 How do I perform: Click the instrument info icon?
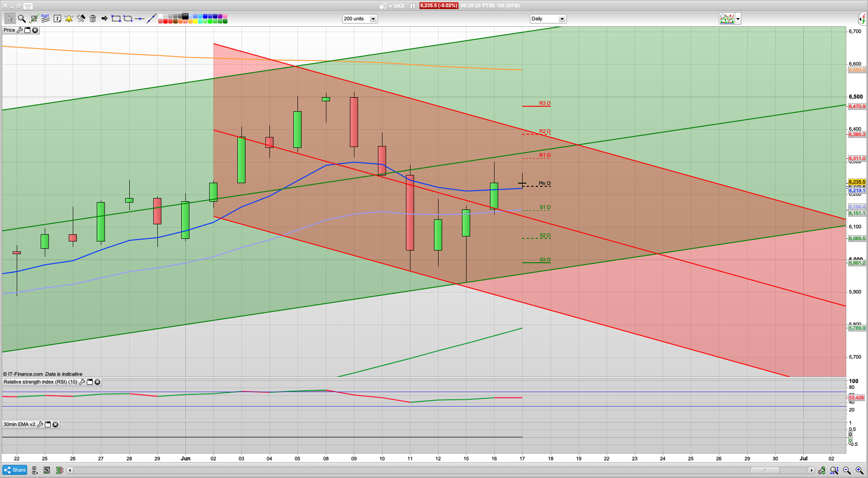click(413, 6)
